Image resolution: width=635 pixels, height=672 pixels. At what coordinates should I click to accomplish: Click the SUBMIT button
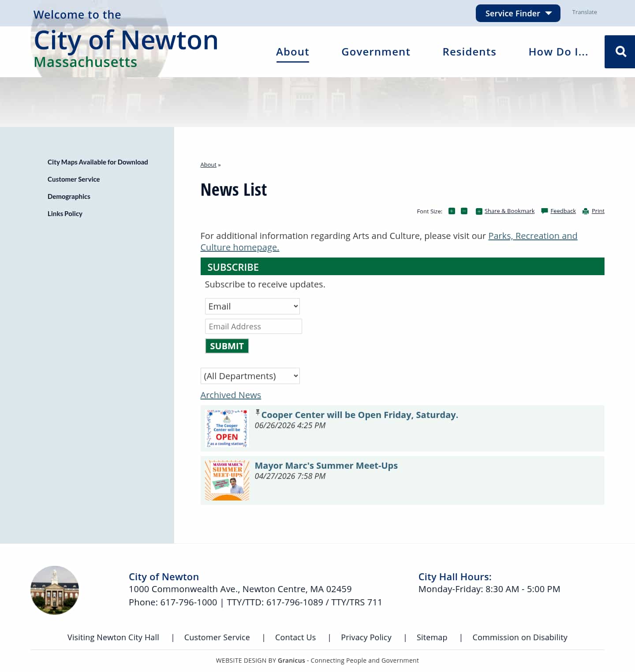pos(227,346)
